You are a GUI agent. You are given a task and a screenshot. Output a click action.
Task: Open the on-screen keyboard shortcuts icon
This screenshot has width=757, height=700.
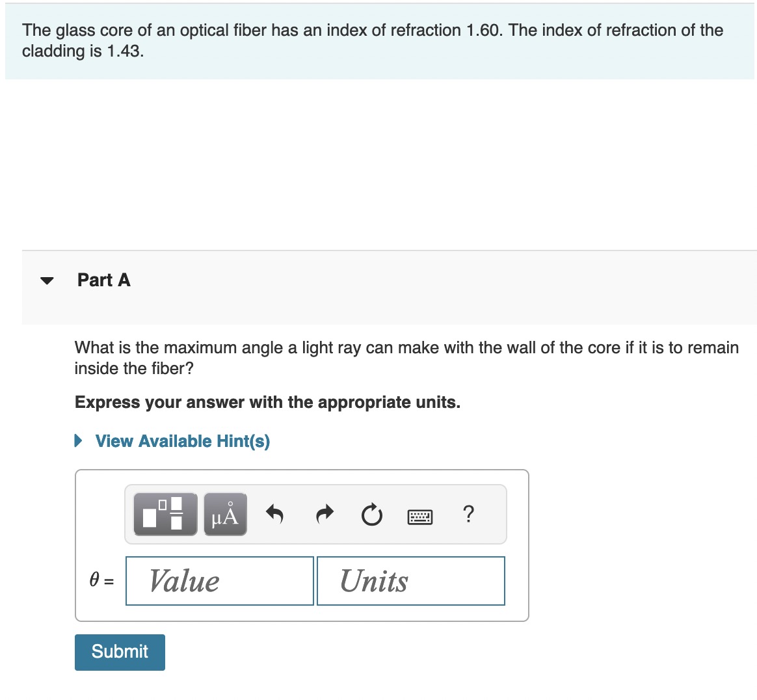419,516
